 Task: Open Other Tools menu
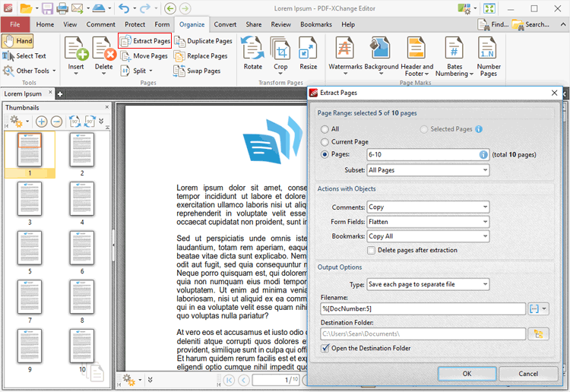tap(30, 71)
